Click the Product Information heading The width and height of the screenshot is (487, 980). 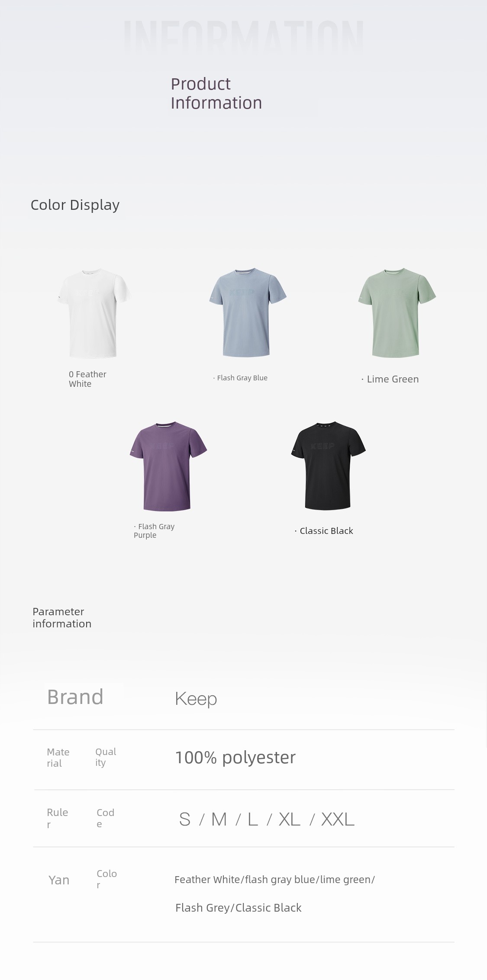point(216,93)
